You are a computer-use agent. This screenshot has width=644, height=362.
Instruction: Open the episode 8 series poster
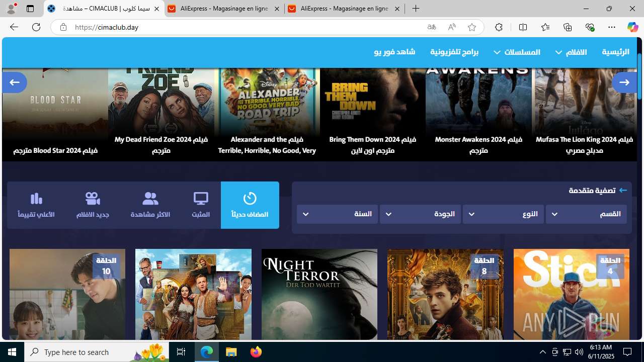click(x=445, y=295)
